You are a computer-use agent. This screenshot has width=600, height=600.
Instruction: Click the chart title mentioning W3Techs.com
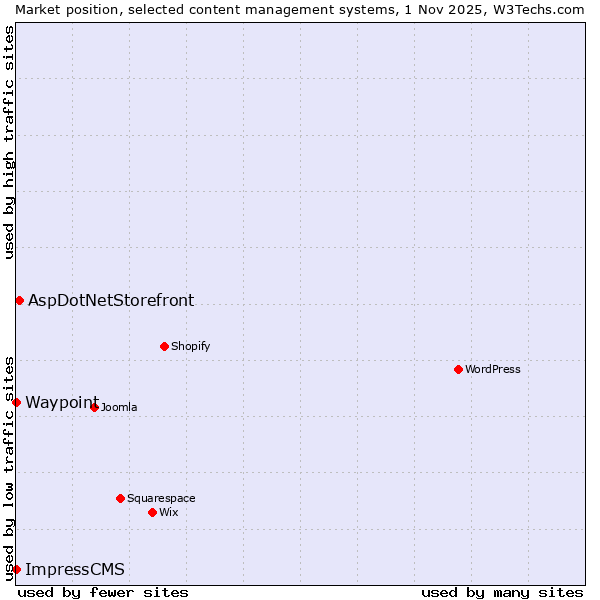(x=300, y=9)
